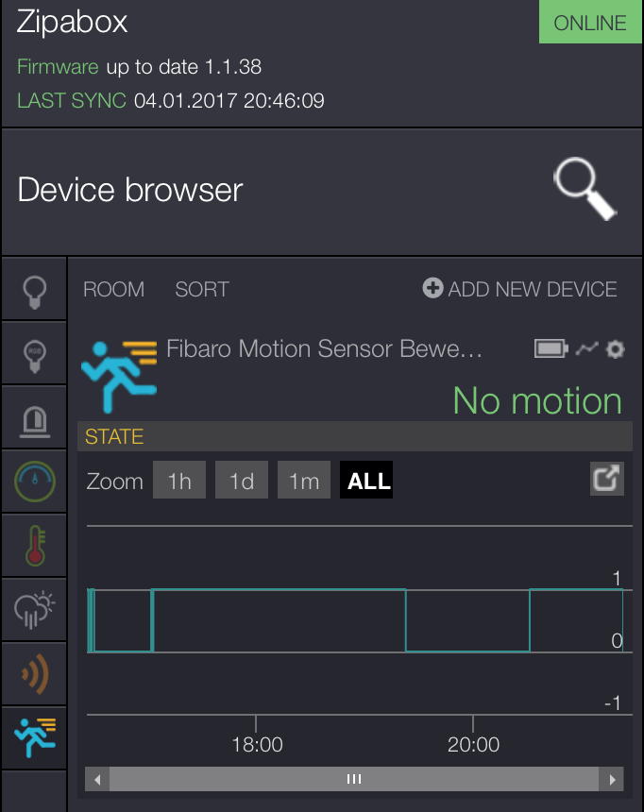This screenshot has width=644, height=812.
Task: Click ADD NEW DEVICE
Action: pos(520,290)
